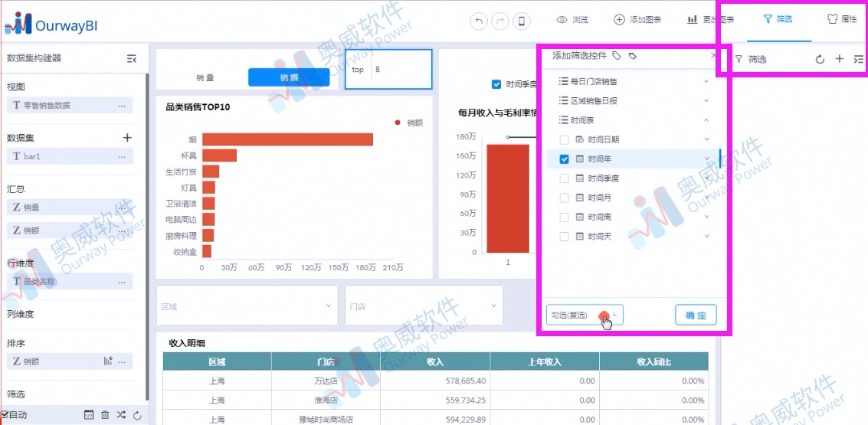Open the 勾选(复选) control type dropdown

585,315
